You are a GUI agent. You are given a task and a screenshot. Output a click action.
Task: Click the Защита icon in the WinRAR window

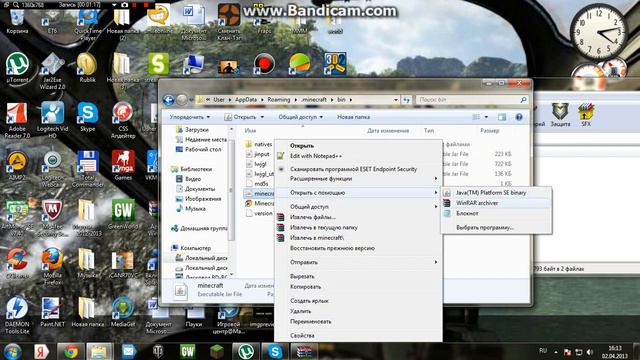560,115
